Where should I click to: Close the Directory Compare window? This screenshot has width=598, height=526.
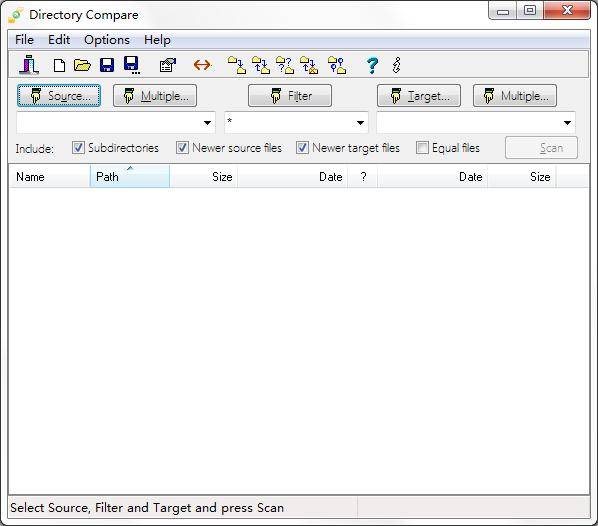(x=567, y=11)
